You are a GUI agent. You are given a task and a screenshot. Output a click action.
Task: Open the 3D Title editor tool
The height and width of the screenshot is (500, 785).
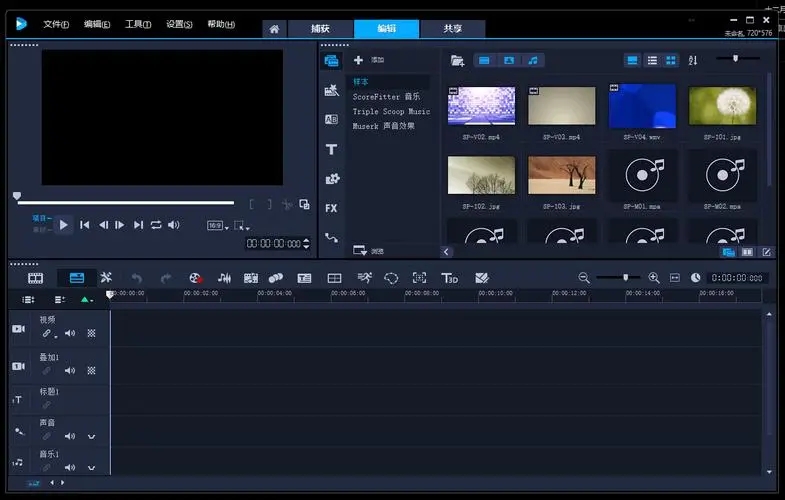[x=449, y=277]
